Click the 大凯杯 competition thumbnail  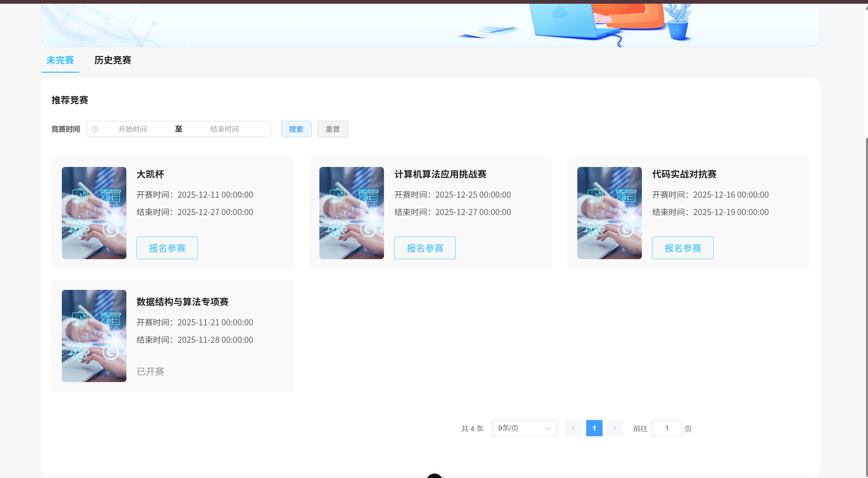coord(94,213)
